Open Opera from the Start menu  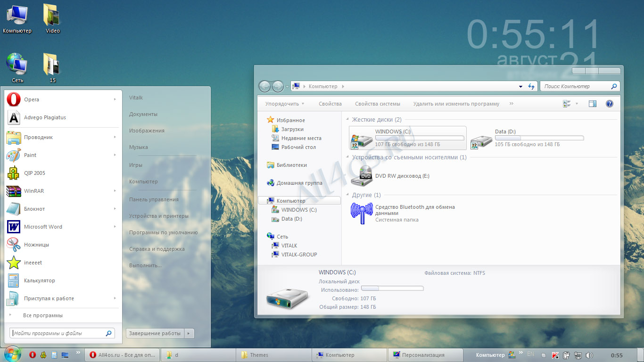(62, 99)
